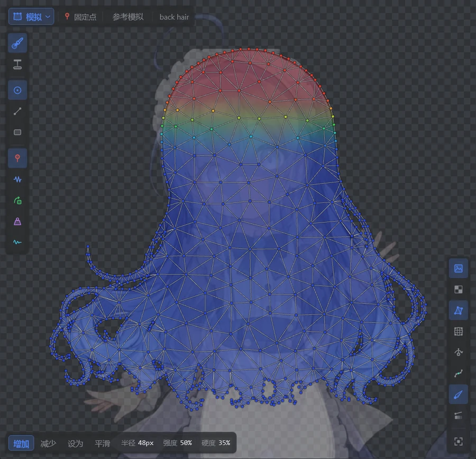476x459 pixels.
Task: Click the simulate icon left of 模拟
Action: (17, 16)
